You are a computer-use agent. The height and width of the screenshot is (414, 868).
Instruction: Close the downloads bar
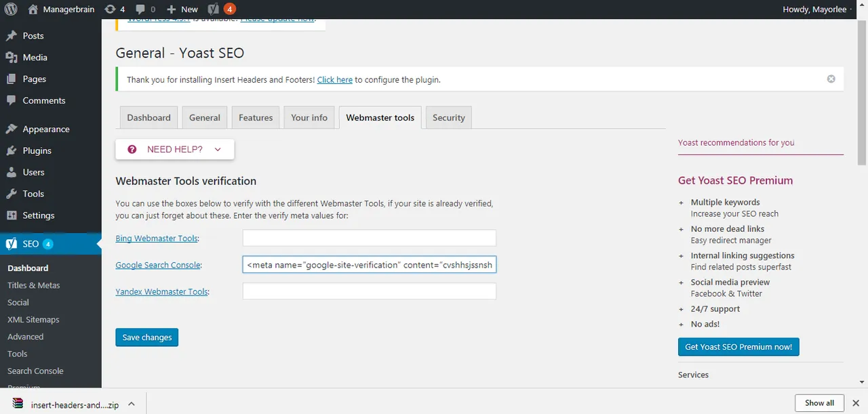[856, 403]
